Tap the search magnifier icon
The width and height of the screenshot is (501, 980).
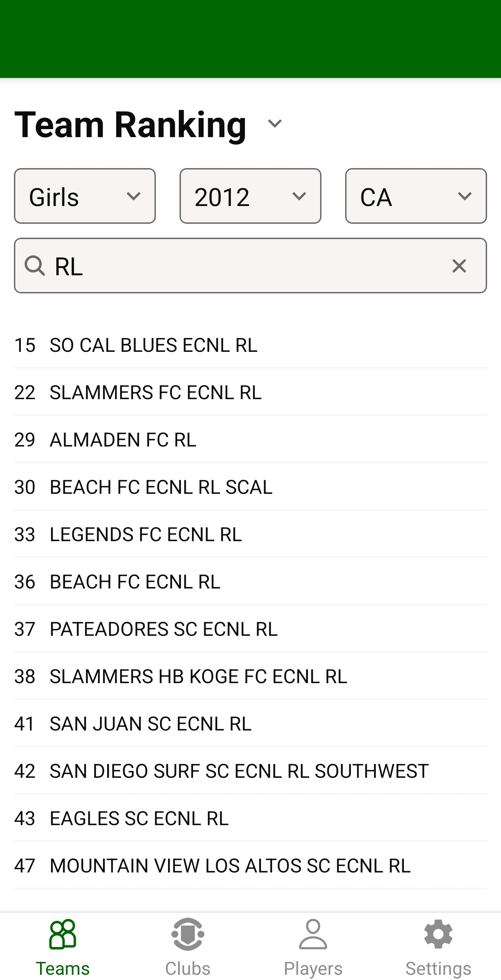coord(34,265)
